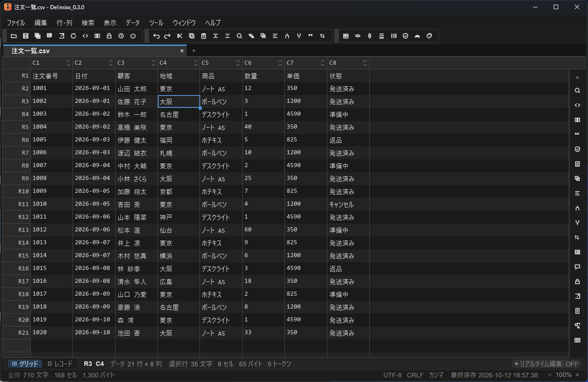Image resolution: width=588 pixels, height=382 pixels.
Task: Click the reload circular arrow icon
Action: tap(73, 36)
